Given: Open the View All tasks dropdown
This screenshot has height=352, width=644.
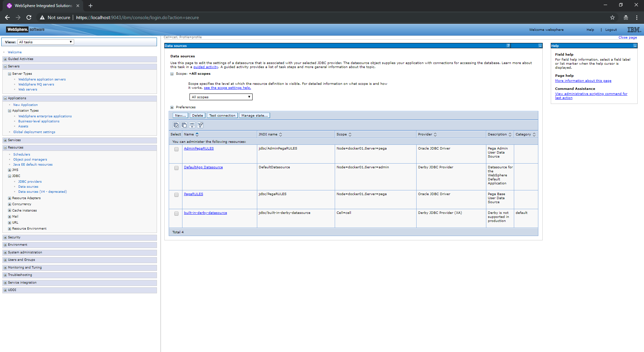Looking at the screenshot, I should coord(46,42).
